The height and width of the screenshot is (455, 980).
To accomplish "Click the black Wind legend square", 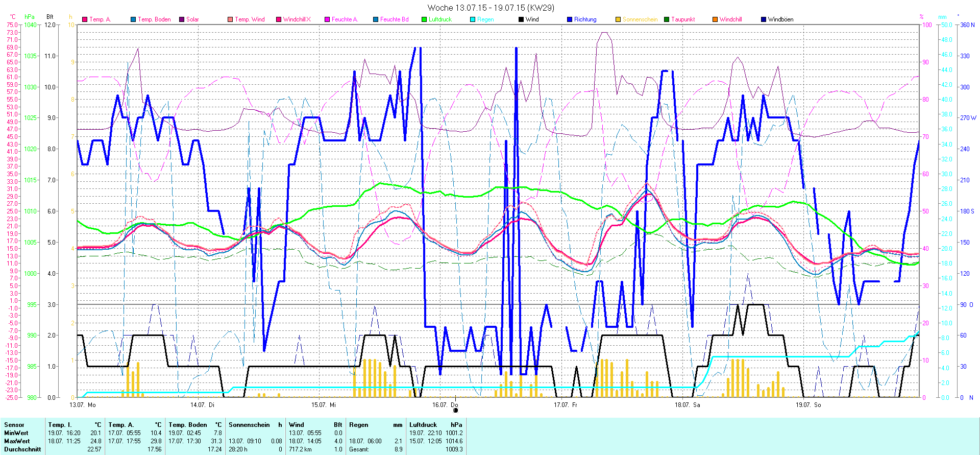I will click(521, 19).
